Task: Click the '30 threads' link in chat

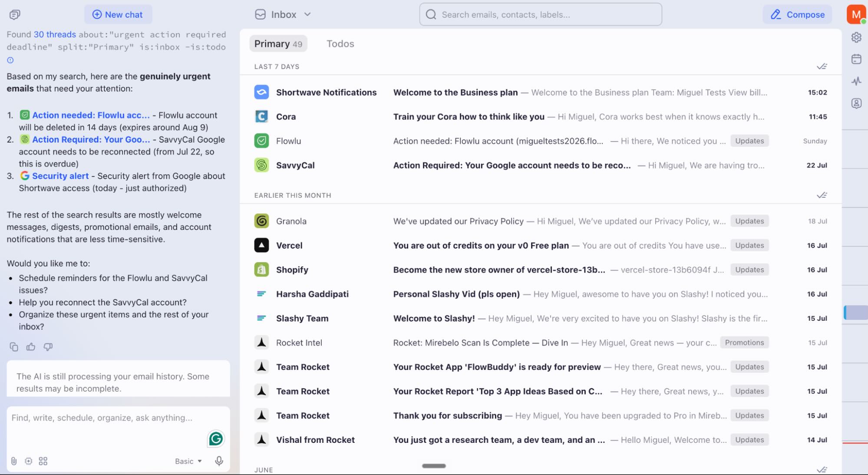Action: click(55, 34)
